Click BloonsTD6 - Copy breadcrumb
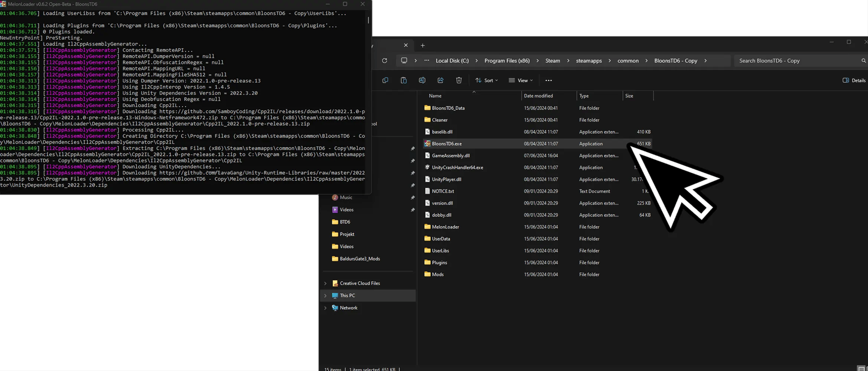 coord(675,60)
